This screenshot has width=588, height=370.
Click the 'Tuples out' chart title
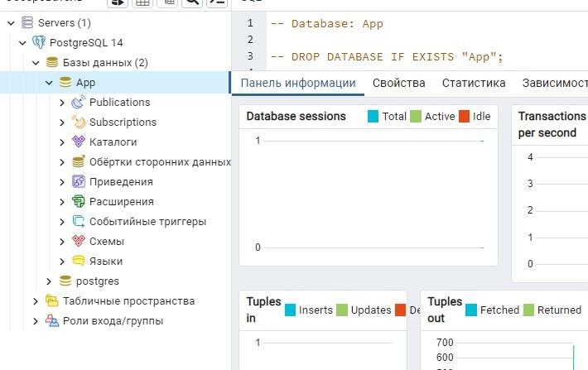pos(445,310)
